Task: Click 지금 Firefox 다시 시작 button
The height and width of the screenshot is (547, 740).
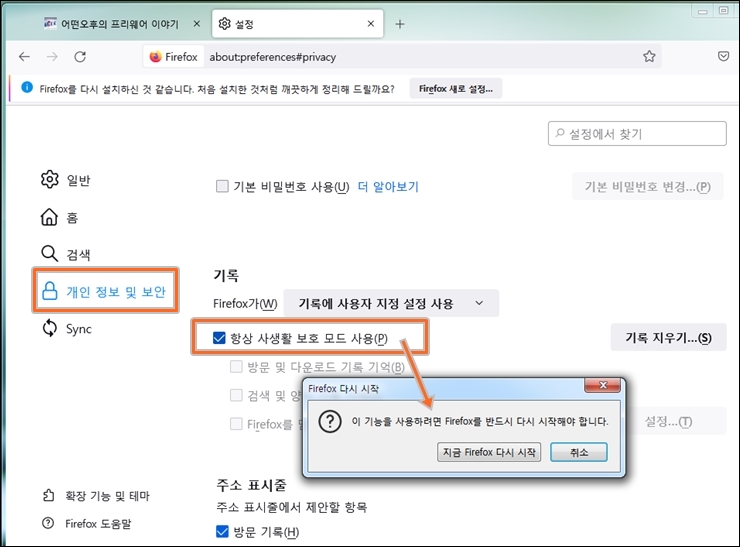Action: 489,452
